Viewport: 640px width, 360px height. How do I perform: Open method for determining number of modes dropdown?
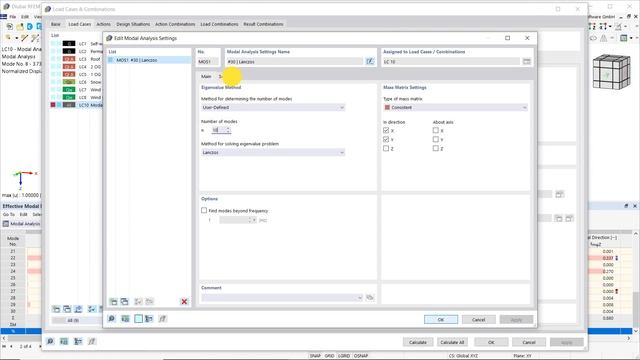(x=273, y=107)
